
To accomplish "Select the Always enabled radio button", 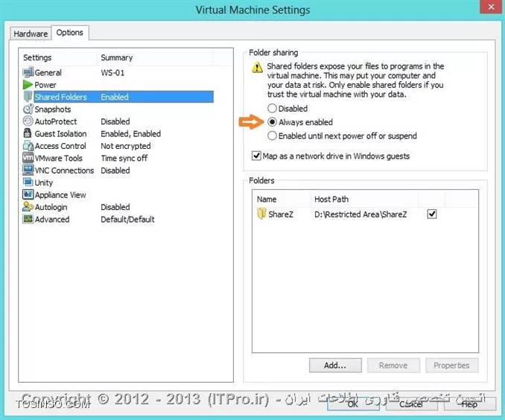I will tap(272, 121).
